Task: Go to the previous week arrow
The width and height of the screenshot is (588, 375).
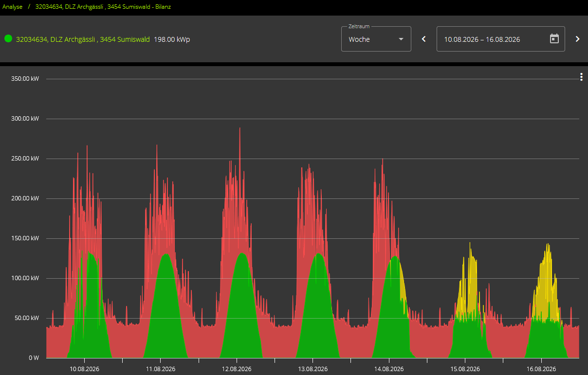Action: coord(423,39)
